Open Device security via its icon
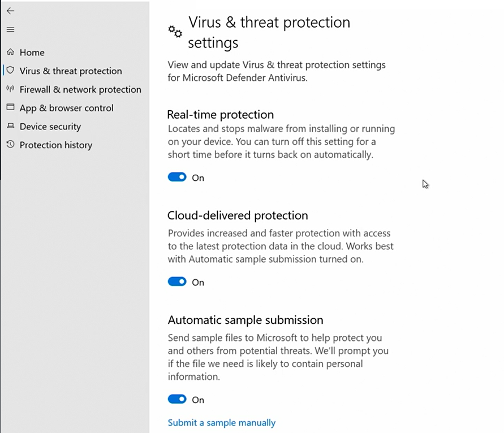This screenshot has height=433, width=504. [x=10, y=127]
